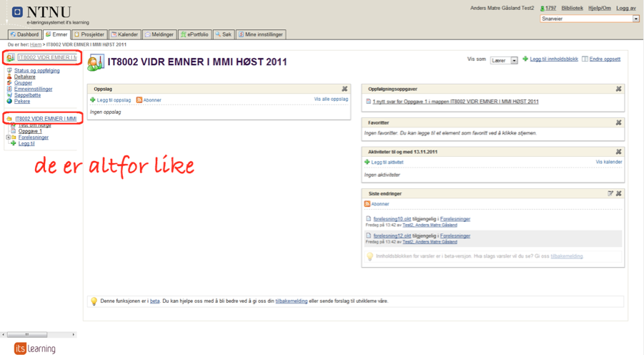Close the Oppslag block

[x=345, y=89]
